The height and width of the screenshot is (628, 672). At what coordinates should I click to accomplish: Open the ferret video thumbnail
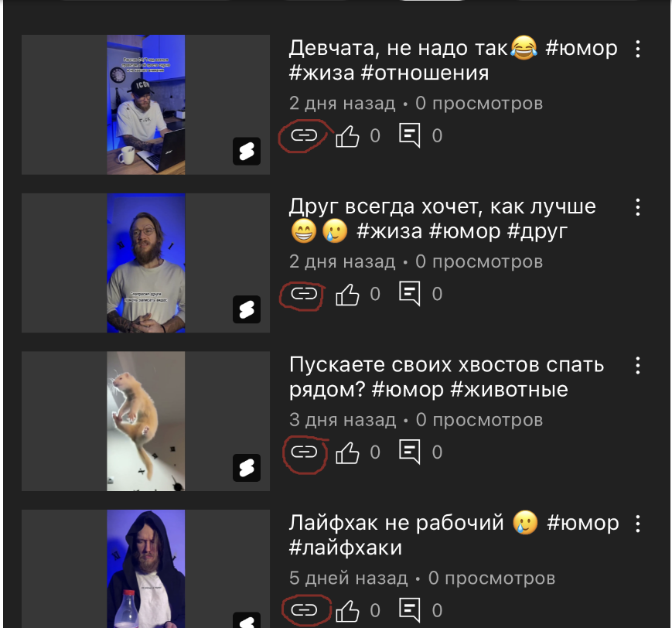click(x=145, y=421)
